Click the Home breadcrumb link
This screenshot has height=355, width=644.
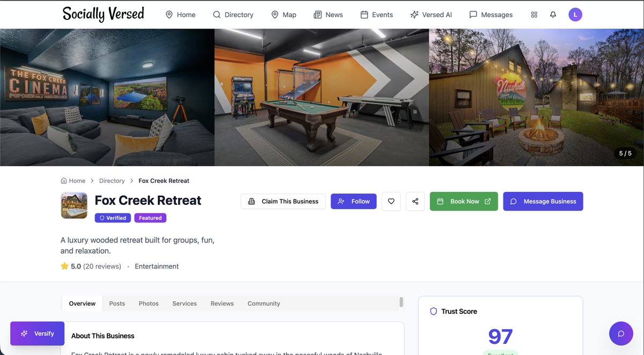(73, 181)
